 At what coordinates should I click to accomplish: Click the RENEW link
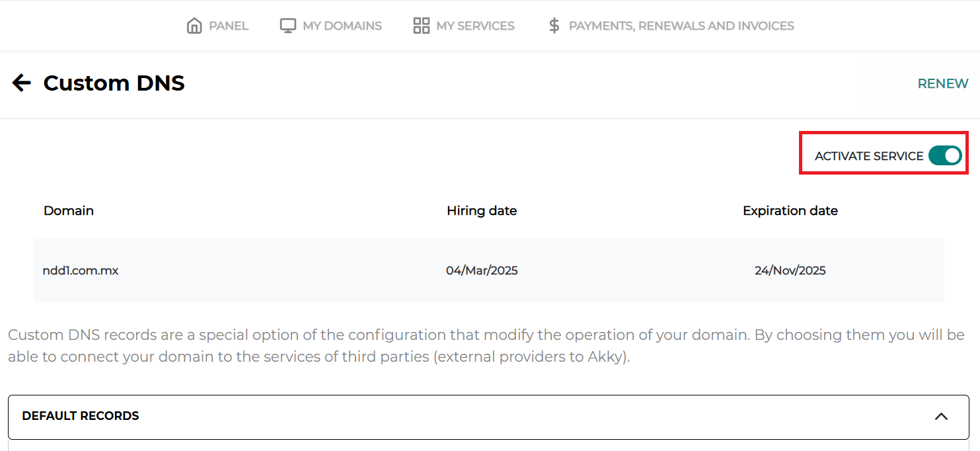[x=942, y=83]
